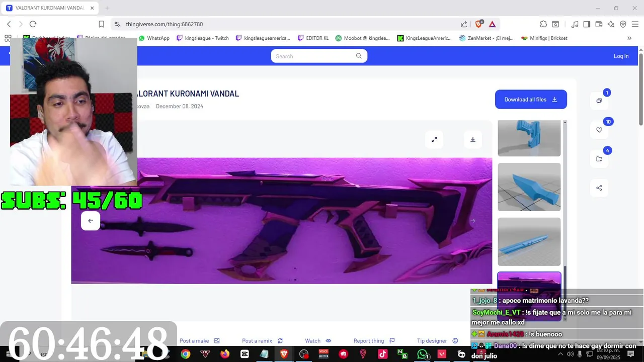The width and height of the screenshot is (644, 362).
Task: Open site information icon in address bar
Action: (x=117, y=24)
